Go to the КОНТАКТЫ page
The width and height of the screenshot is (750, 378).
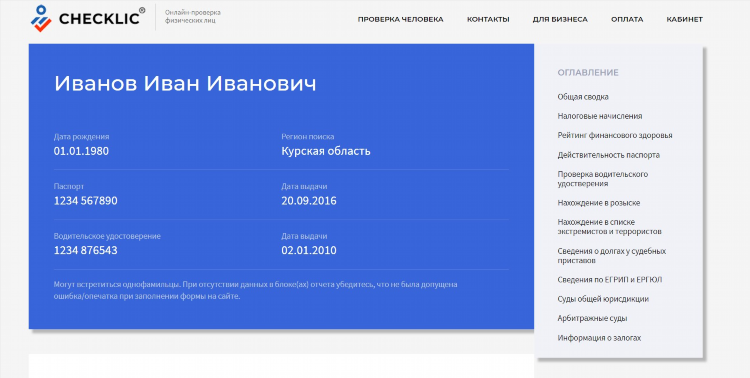pyautogui.click(x=488, y=20)
